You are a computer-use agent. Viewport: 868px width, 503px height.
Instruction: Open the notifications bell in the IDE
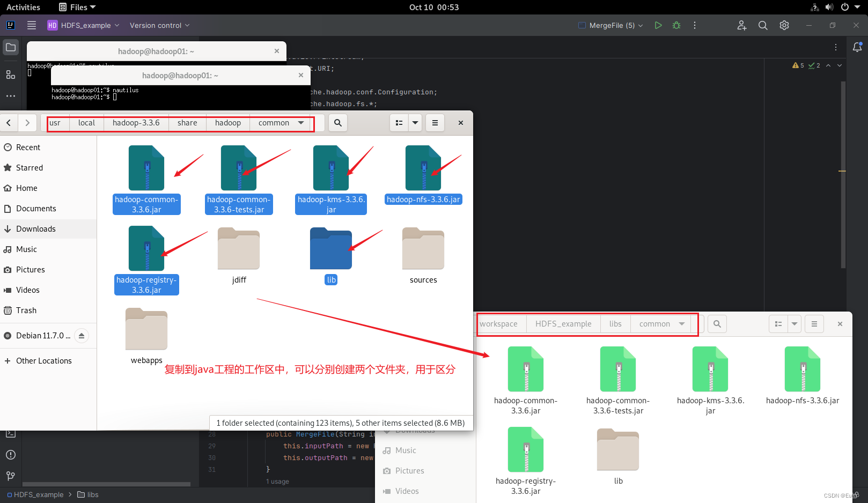(x=857, y=47)
